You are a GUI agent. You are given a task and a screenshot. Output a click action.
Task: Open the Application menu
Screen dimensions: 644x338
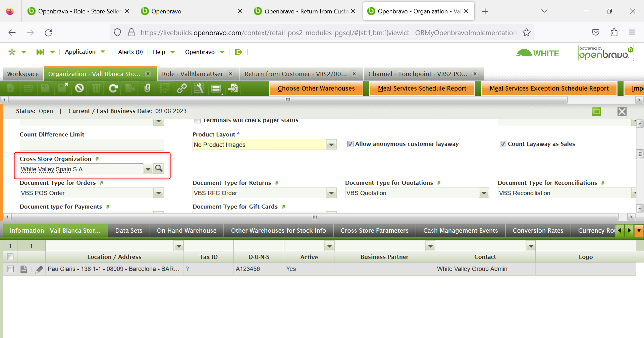coord(80,52)
